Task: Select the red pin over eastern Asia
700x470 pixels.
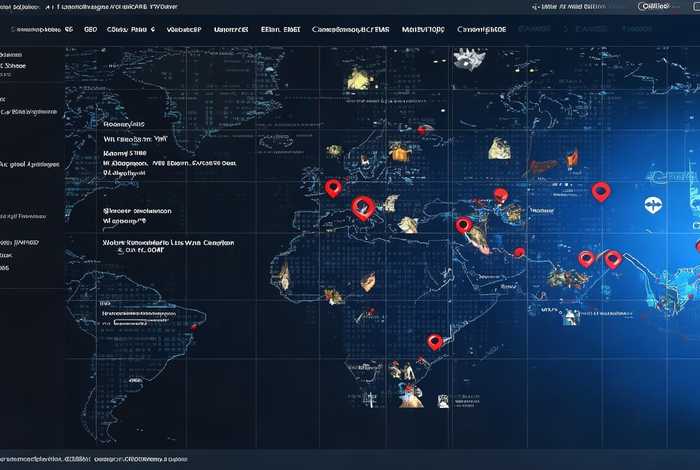Action: point(600,191)
